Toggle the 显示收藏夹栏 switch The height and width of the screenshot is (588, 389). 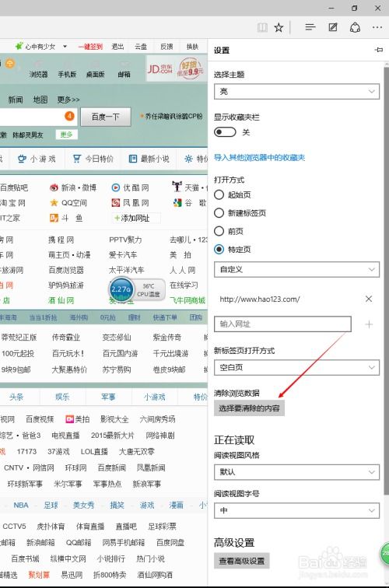225,132
